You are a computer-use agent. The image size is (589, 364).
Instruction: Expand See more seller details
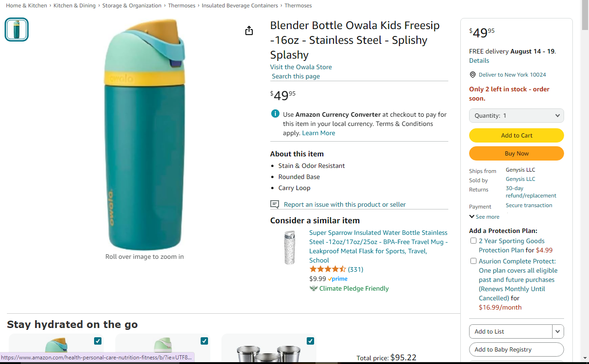pos(484,217)
